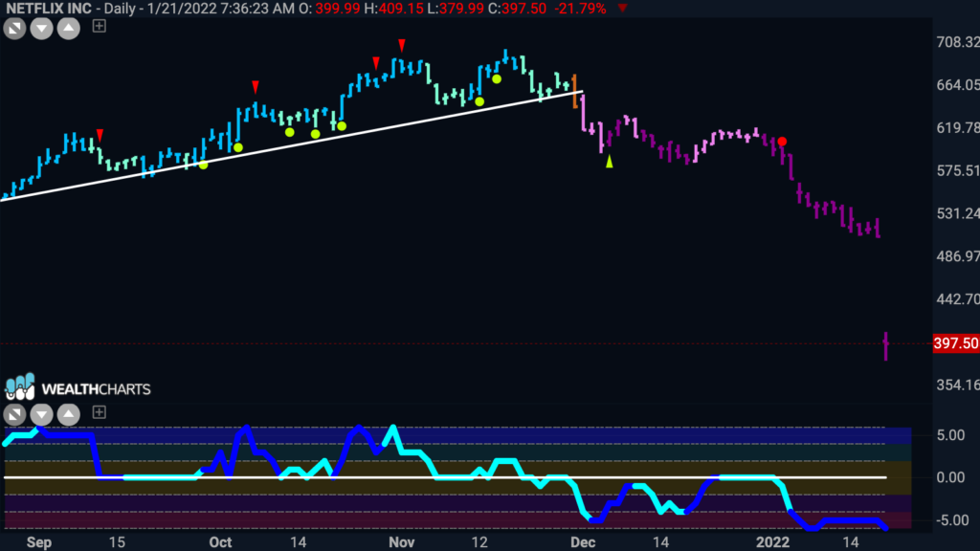The width and height of the screenshot is (980, 551).
Task: Click the Dec label on time axis
Action: [x=583, y=542]
